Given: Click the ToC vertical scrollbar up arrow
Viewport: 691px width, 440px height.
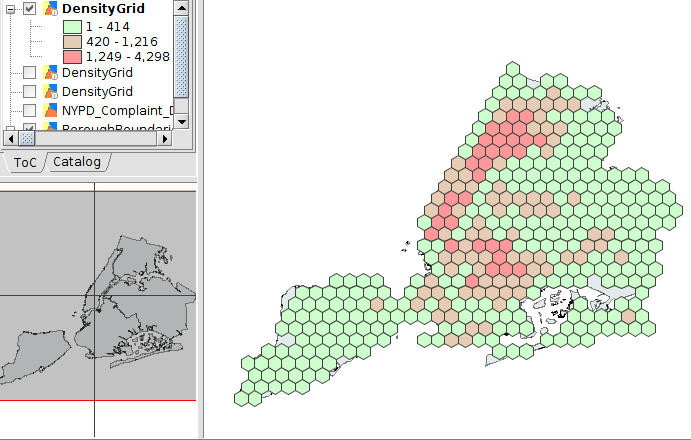Looking at the screenshot, I should point(181,7).
